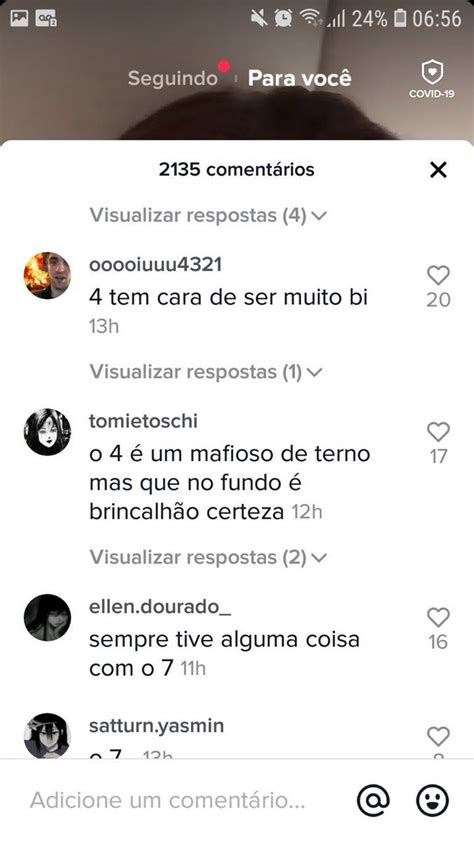Like the comment by ooooiuuu4321

point(438,275)
